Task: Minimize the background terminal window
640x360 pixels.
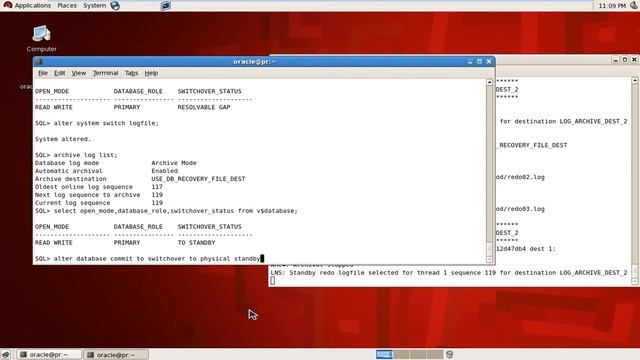Action: 616,60
